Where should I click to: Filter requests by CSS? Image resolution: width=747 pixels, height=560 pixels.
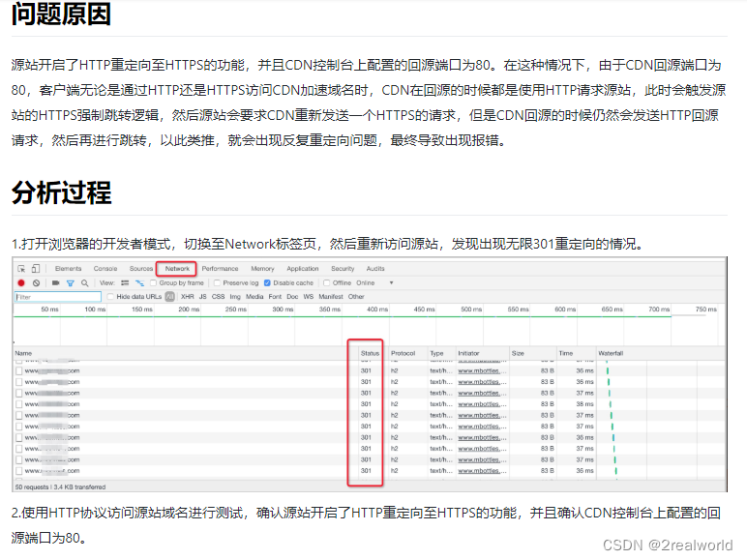point(218,297)
